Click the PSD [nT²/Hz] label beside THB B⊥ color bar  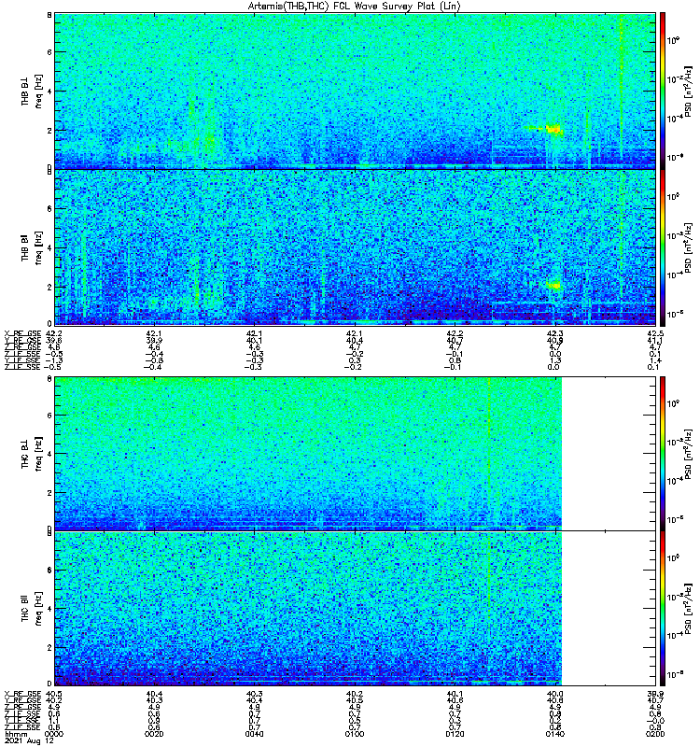click(x=688, y=91)
